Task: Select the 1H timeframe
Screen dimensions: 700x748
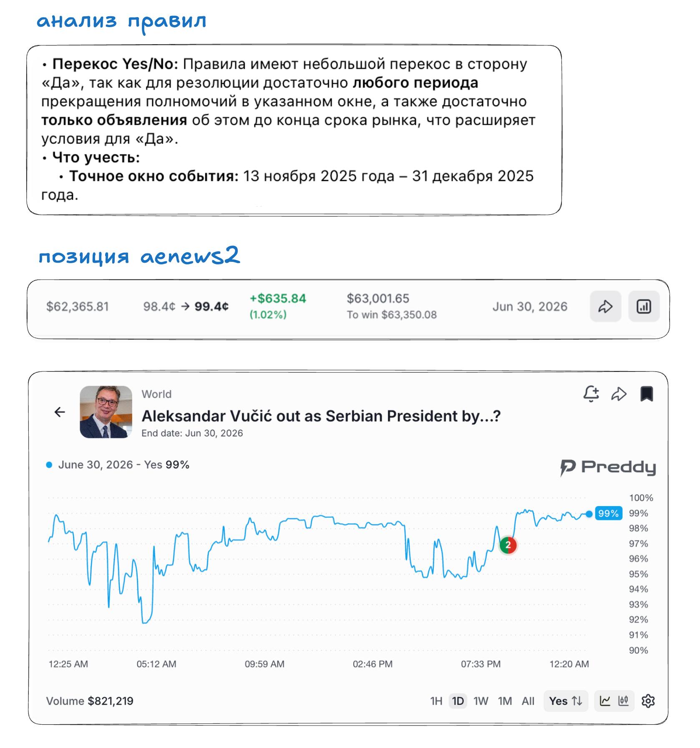Action: coord(436,701)
